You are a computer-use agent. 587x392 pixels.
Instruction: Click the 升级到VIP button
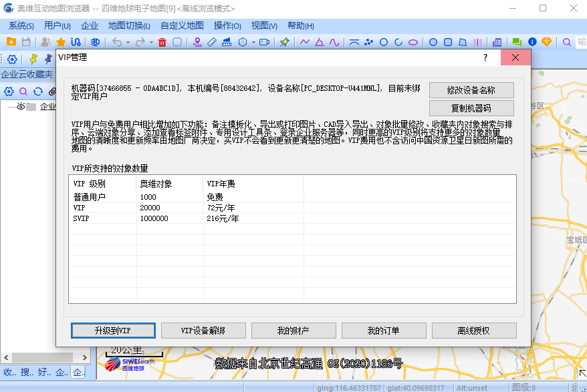(112, 330)
